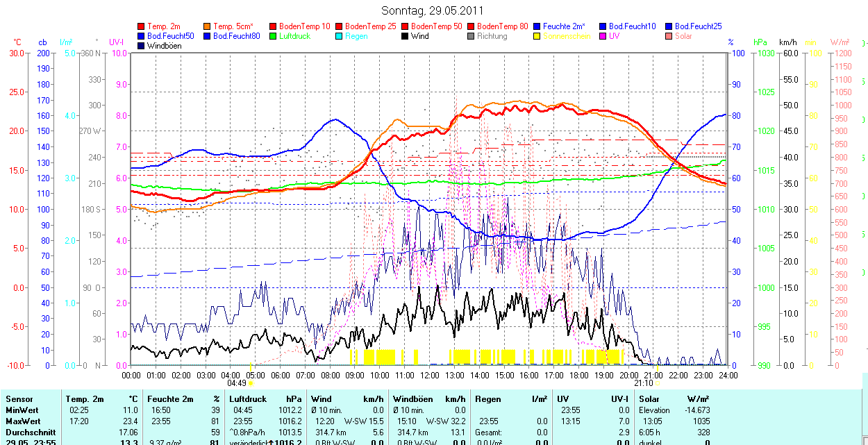Click the cyan Regen legend square
868x445 pixels.
point(340,36)
